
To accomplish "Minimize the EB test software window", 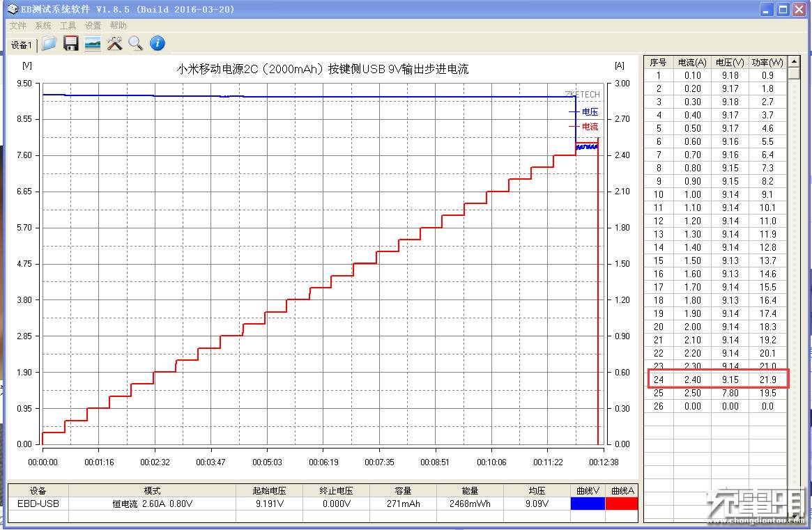I will pyautogui.click(x=767, y=9).
